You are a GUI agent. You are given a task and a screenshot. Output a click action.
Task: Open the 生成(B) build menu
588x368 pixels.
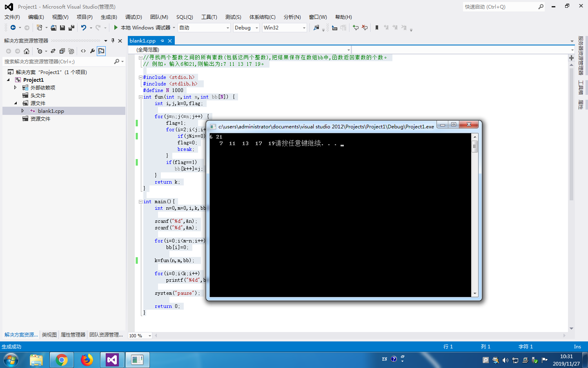point(109,17)
